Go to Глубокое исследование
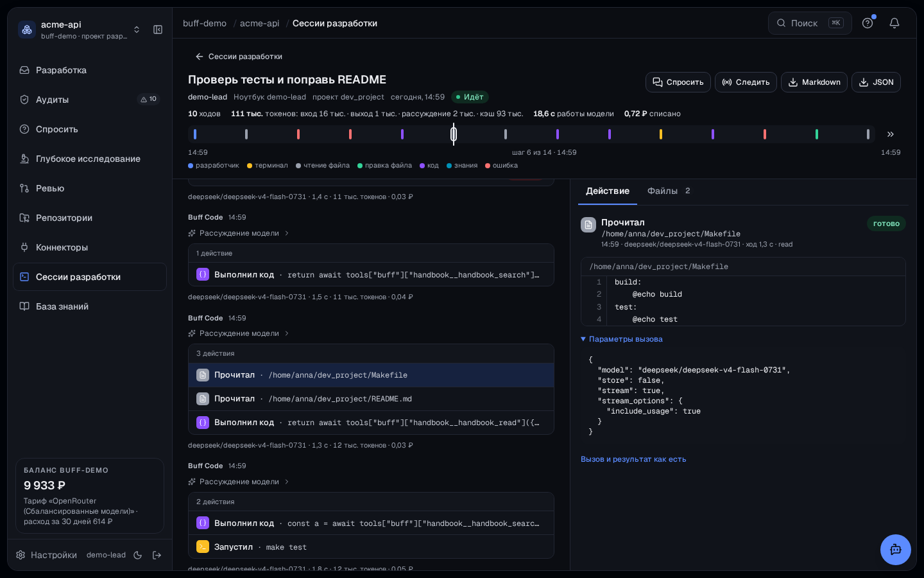Viewport: 924px width, 578px height. click(x=90, y=159)
